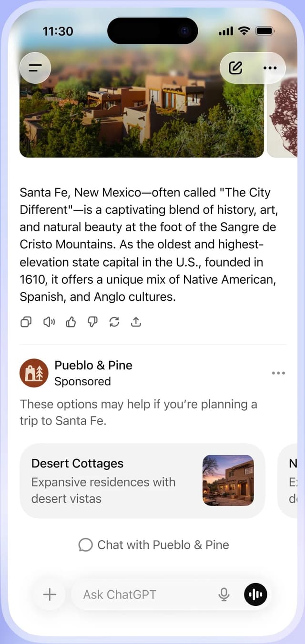Start a new chat with compose icon
This screenshot has height=644, width=305.
point(235,68)
